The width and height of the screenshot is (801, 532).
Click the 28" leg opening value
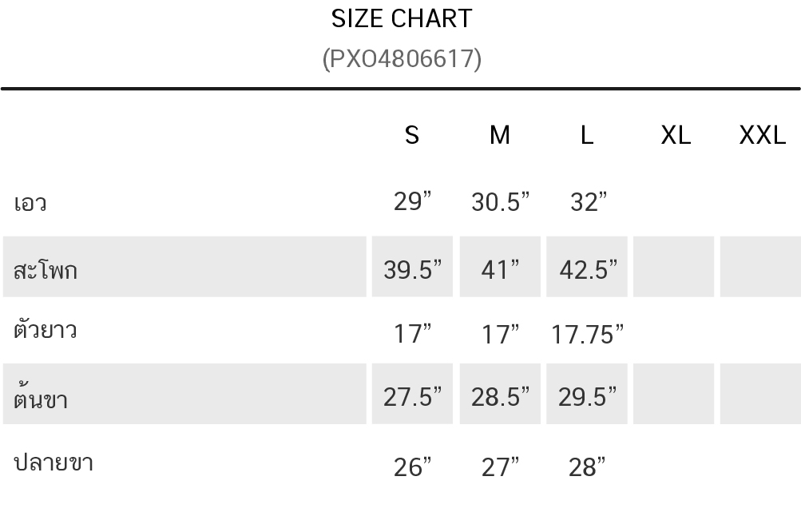[587, 466]
